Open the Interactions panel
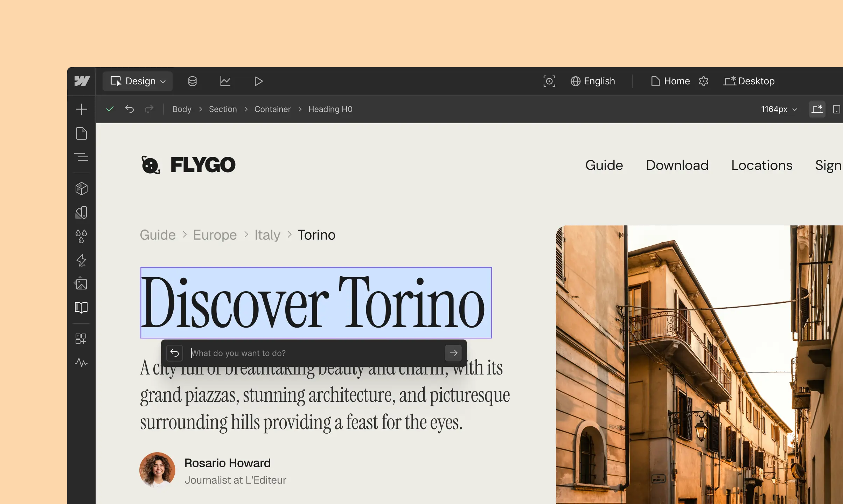The width and height of the screenshot is (843, 504). pyautogui.click(x=81, y=260)
